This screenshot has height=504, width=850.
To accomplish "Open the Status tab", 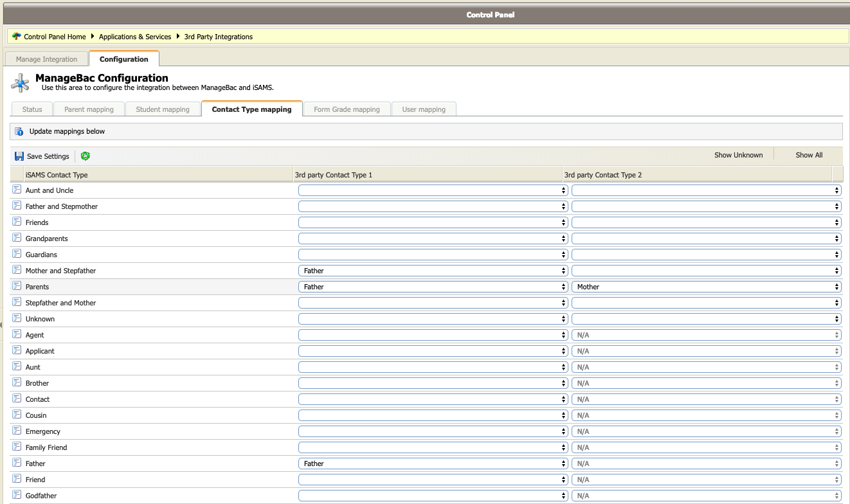I will 32,109.
